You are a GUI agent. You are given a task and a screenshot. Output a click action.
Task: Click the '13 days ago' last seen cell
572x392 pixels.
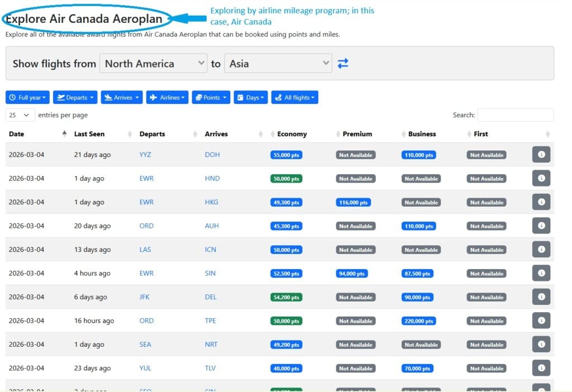coord(92,250)
